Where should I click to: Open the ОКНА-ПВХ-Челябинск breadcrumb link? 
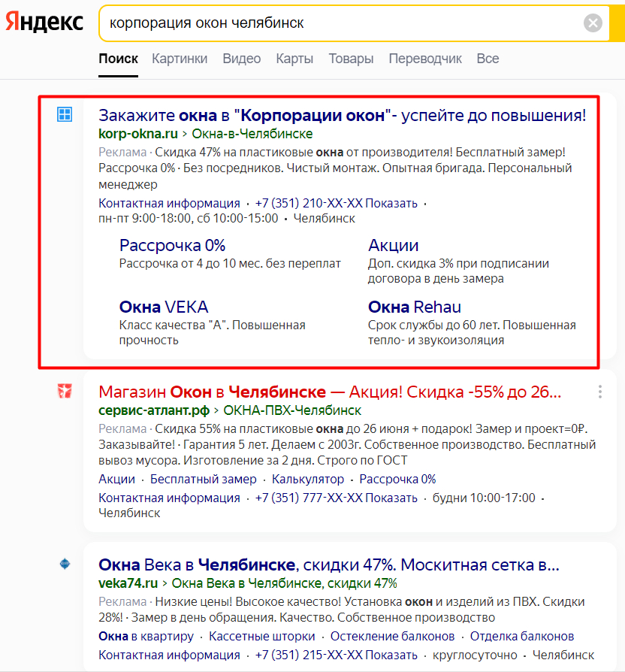click(x=292, y=410)
